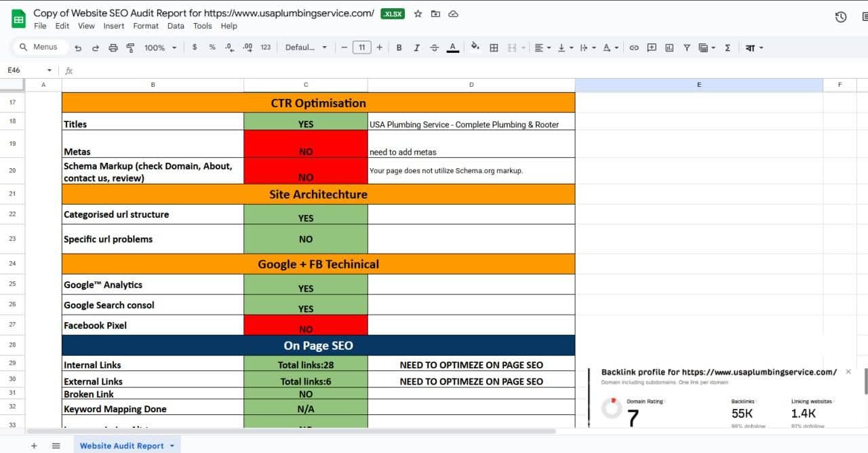
Task: Create a filter with the filter icon
Action: [687, 47]
